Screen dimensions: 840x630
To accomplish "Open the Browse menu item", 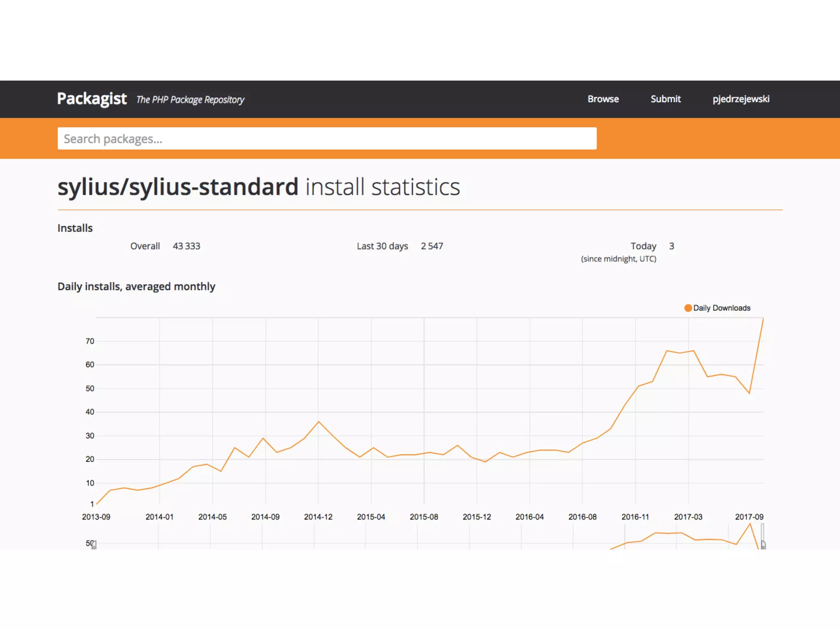I will (603, 99).
